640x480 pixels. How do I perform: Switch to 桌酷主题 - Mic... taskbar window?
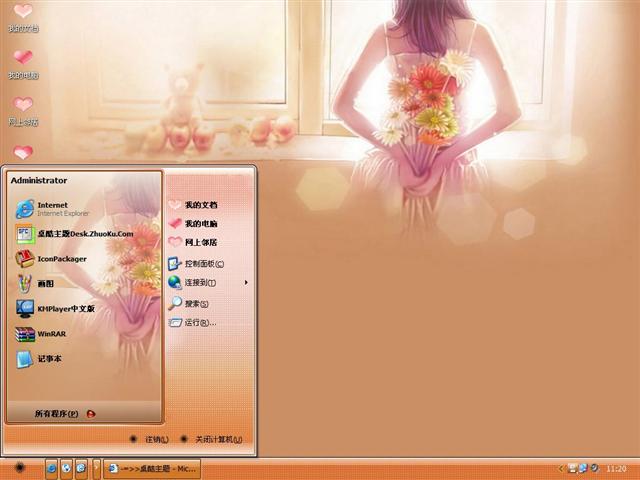(x=152, y=469)
